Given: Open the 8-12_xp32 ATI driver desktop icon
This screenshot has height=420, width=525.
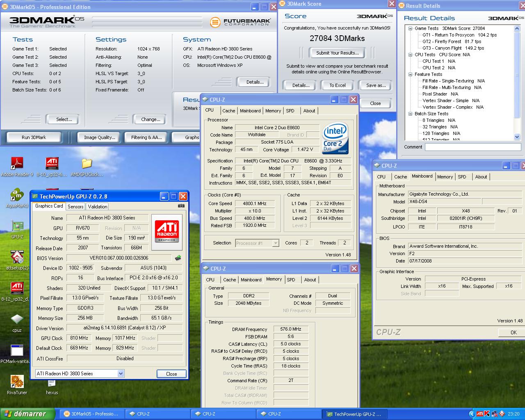Looking at the screenshot, I should coord(17,288).
